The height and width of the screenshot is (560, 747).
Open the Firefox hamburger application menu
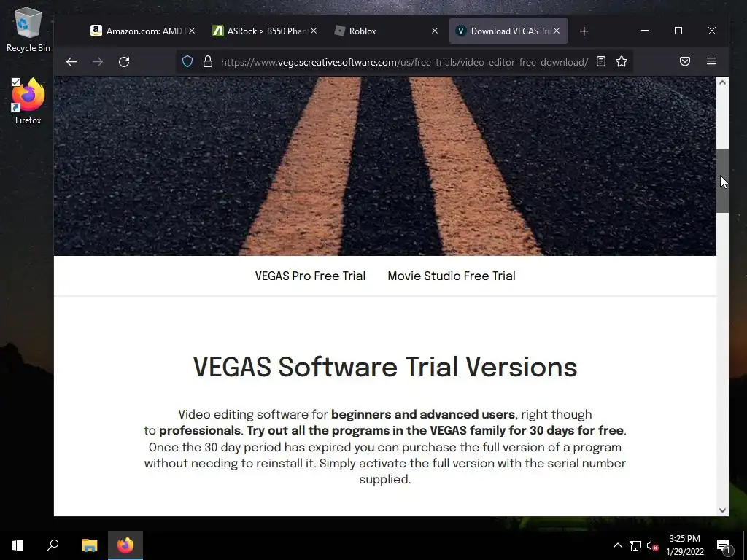711,61
